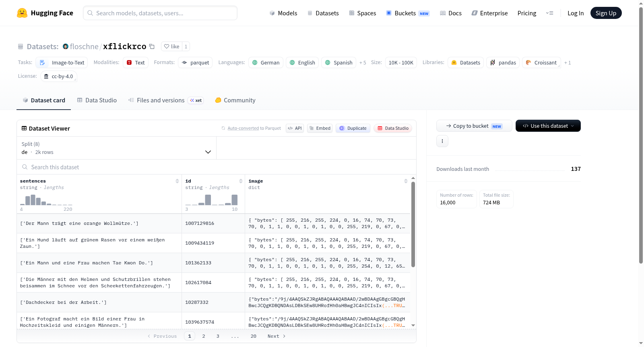Click the sentences length histogram
Screen dimensions: 644x347
tap(46, 200)
